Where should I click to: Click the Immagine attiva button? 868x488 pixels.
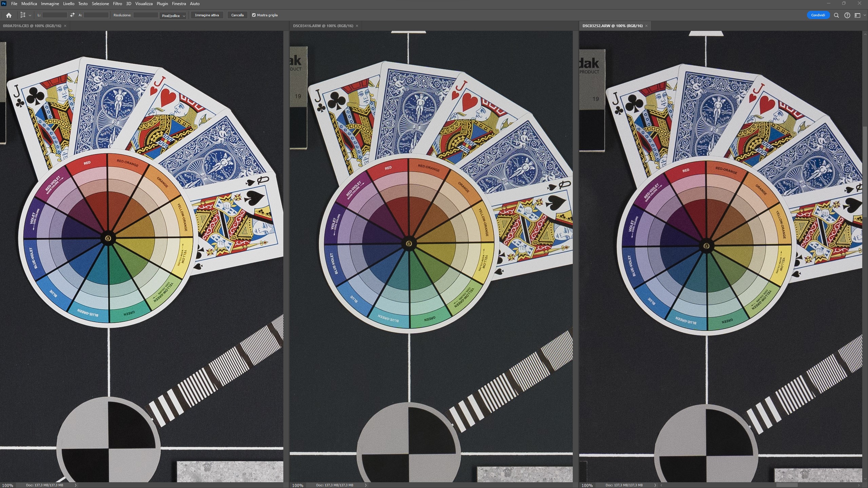[x=207, y=15]
